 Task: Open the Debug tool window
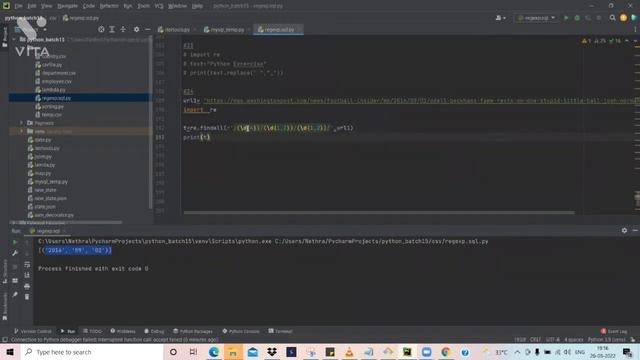[x=154, y=331]
